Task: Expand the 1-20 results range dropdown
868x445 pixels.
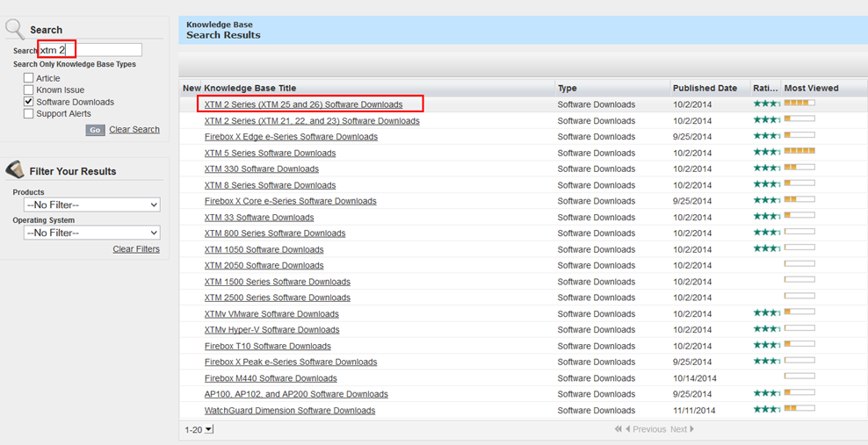Action: point(209,429)
